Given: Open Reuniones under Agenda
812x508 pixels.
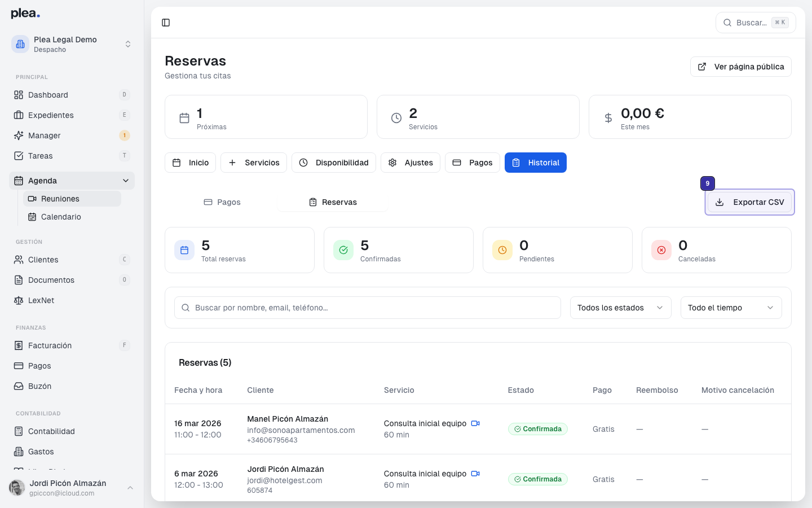Looking at the screenshot, I should 72,199.
